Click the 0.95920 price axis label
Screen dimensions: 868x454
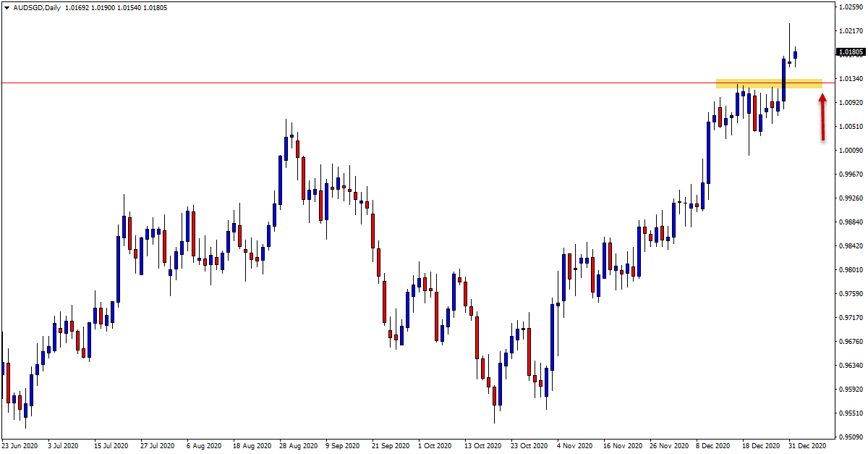(849, 390)
